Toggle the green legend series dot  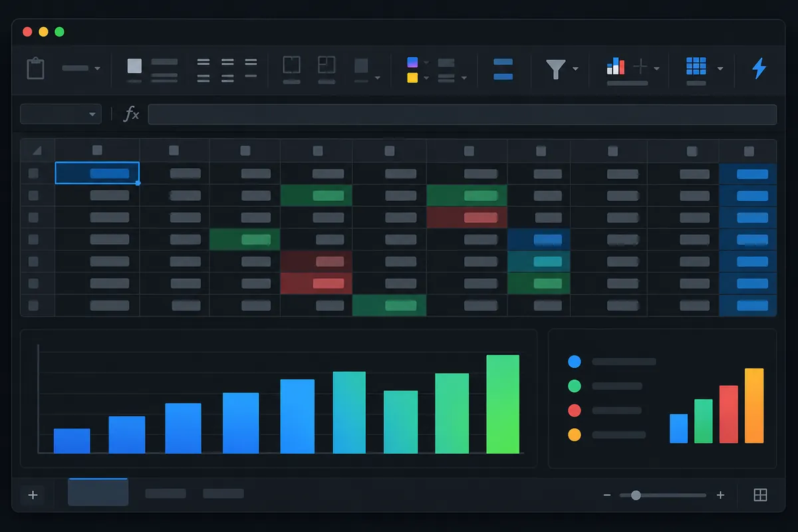coord(575,386)
